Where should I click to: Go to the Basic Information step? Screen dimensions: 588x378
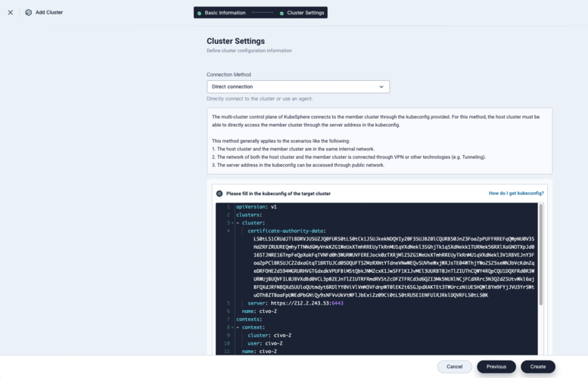click(221, 13)
